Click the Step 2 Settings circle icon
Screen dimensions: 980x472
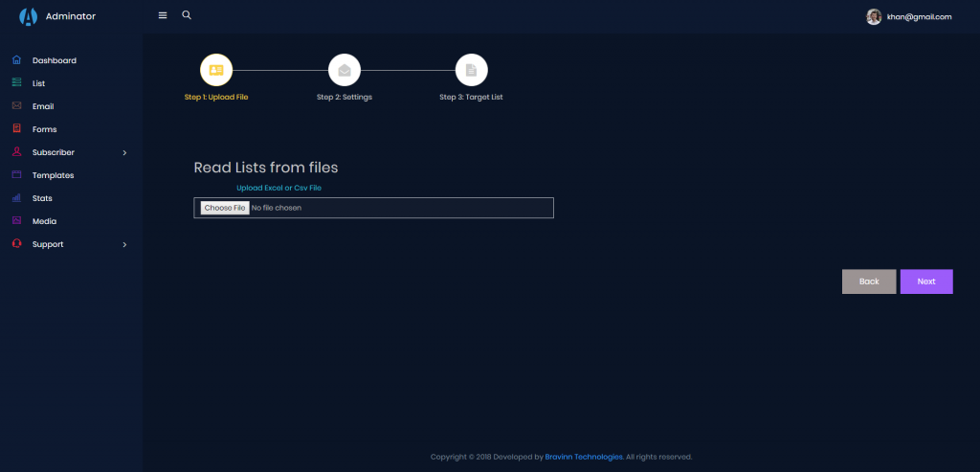point(345,70)
